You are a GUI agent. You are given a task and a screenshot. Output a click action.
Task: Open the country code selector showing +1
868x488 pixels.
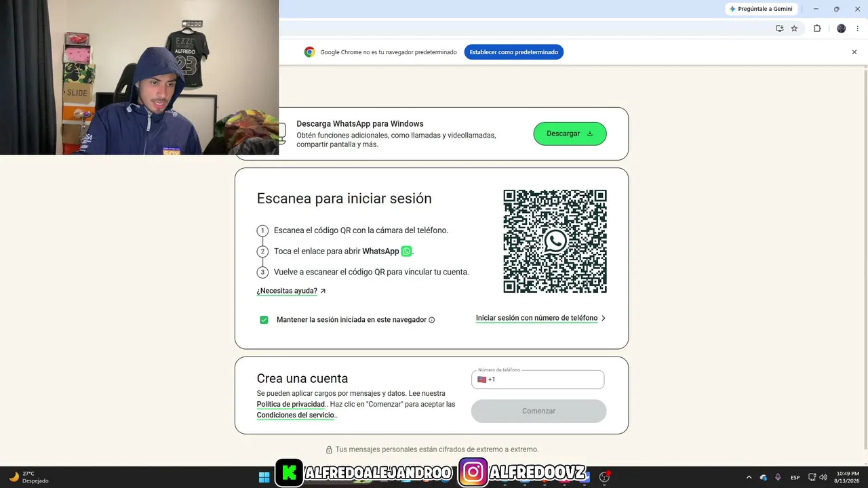click(486, 380)
